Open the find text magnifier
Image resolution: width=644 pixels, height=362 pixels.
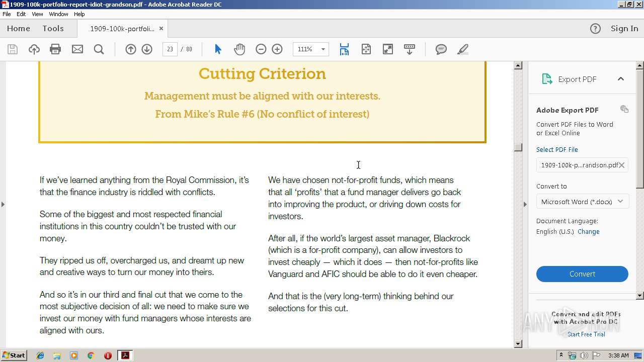pos(99,49)
